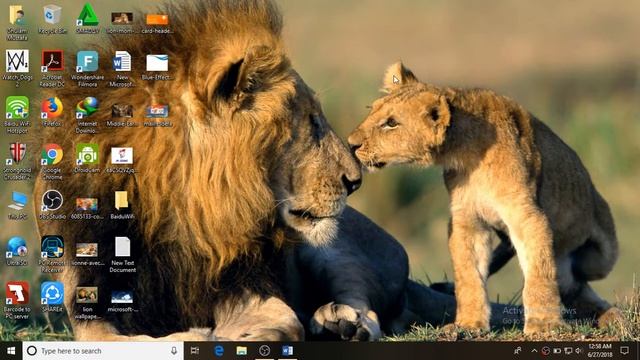
Task: Click the OBS tray icon
Action: click(x=546, y=351)
